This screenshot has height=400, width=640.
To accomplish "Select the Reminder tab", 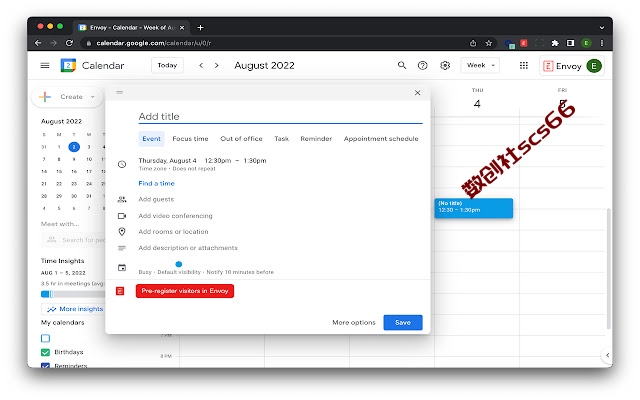I will point(316,139).
